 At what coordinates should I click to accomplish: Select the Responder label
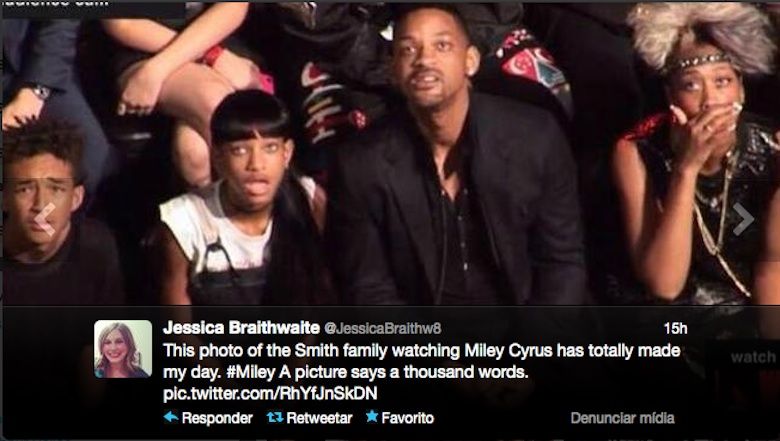click(x=217, y=418)
